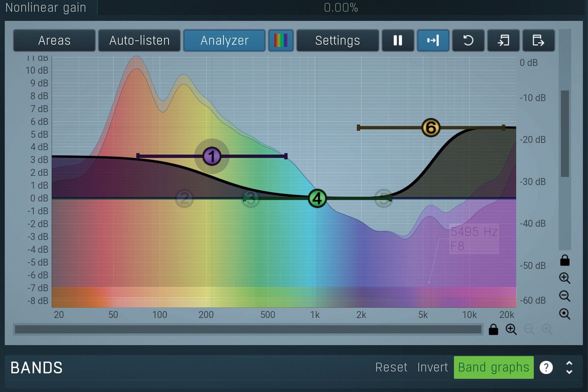Image resolution: width=588 pixels, height=392 pixels.
Task: Open help via the question mark icon
Action: 546,367
